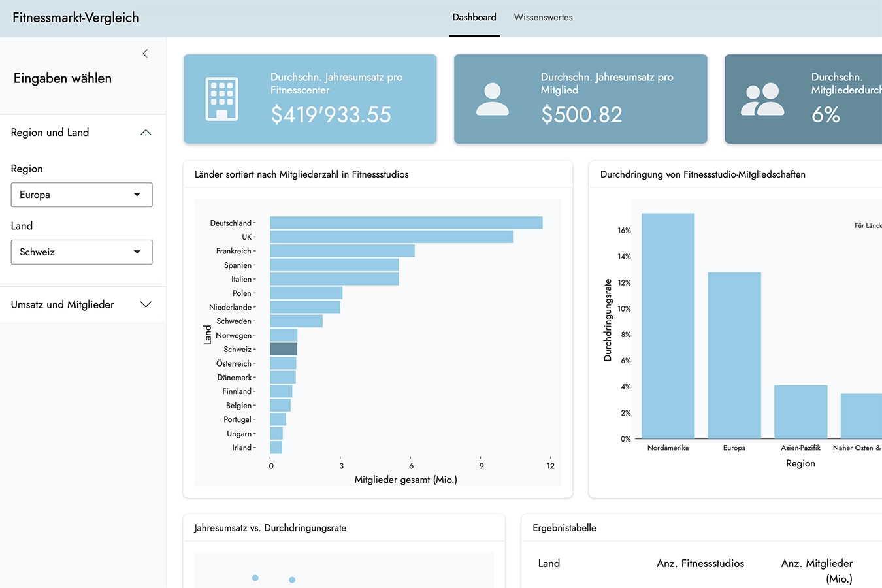Click the highlighted Schweiz bar in the chart
The image size is (882, 588).
(284, 350)
